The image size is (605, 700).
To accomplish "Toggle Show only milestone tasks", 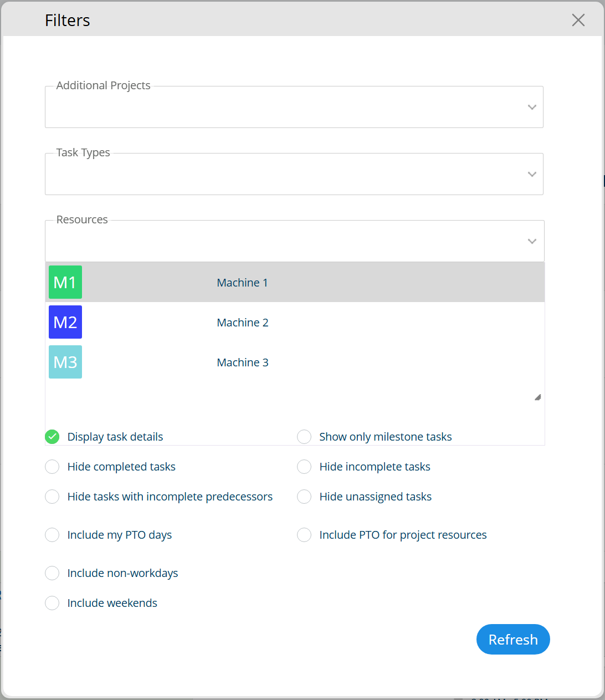I will click(304, 437).
